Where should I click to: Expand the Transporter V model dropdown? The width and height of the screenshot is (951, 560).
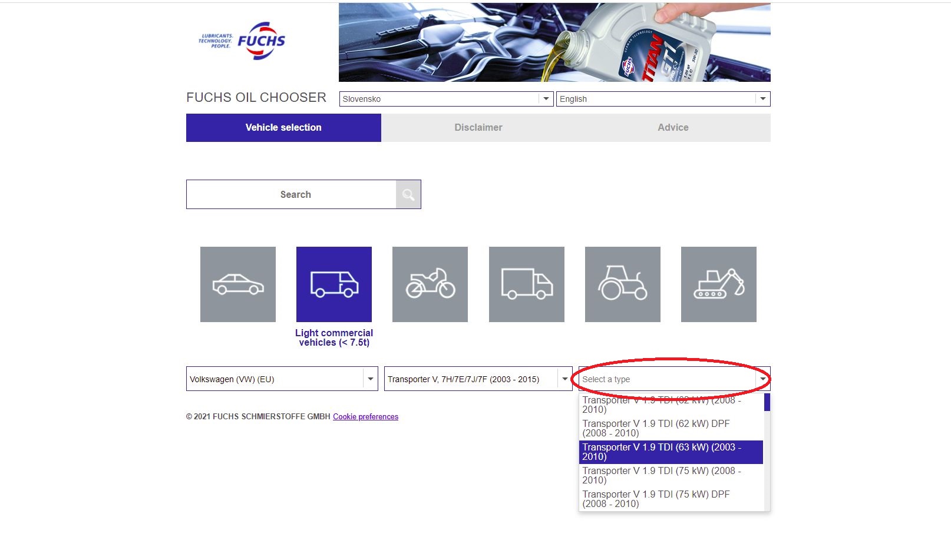pyautogui.click(x=478, y=379)
